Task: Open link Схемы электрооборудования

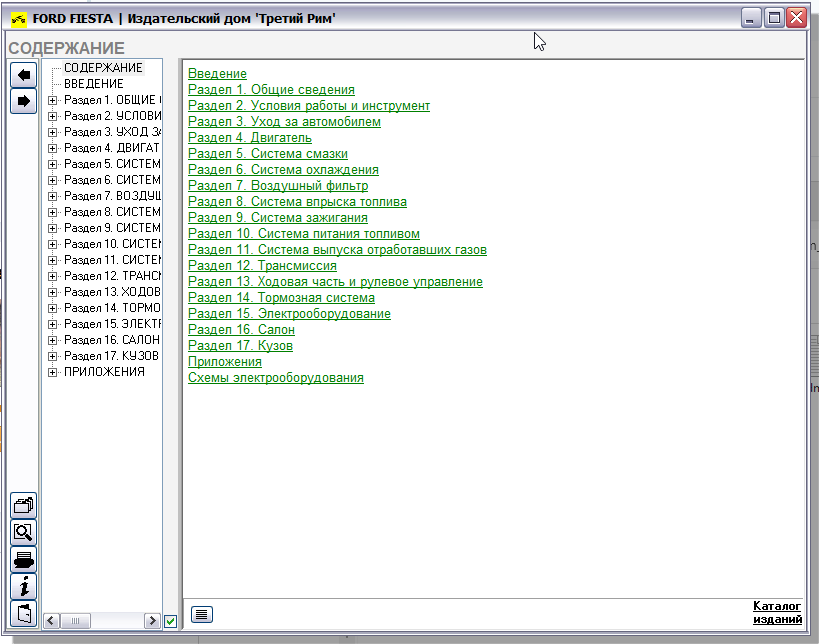Action: (276, 378)
